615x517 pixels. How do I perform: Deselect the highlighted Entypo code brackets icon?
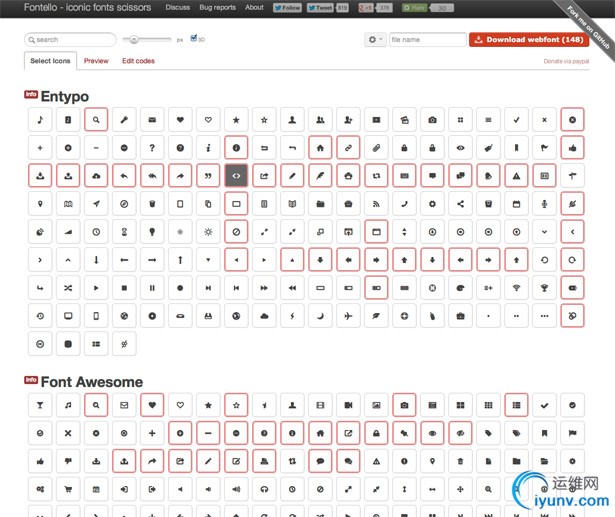coord(236,176)
